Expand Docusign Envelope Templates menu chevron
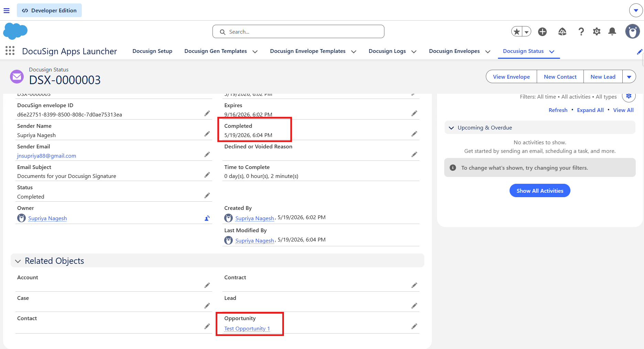Viewport: 644px width, 349px height. click(354, 52)
